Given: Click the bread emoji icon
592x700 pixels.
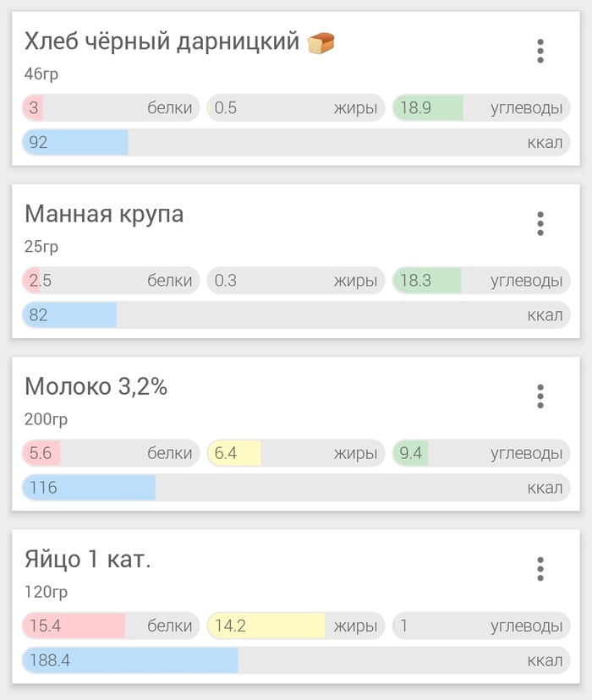Looking at the screenshot, I should pos(321,41).
